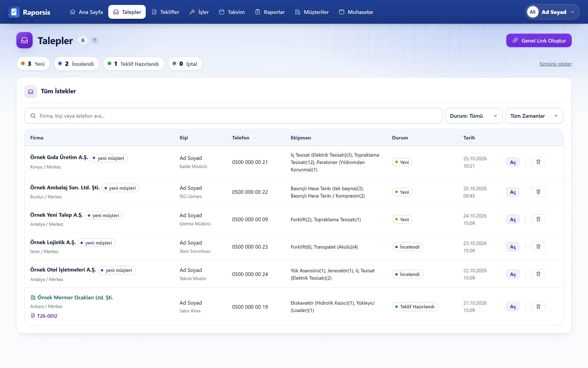The width and height of the screenshot is (588, 368).
Task: Open the Durum: Tümü dropdown
Action: 474,116
